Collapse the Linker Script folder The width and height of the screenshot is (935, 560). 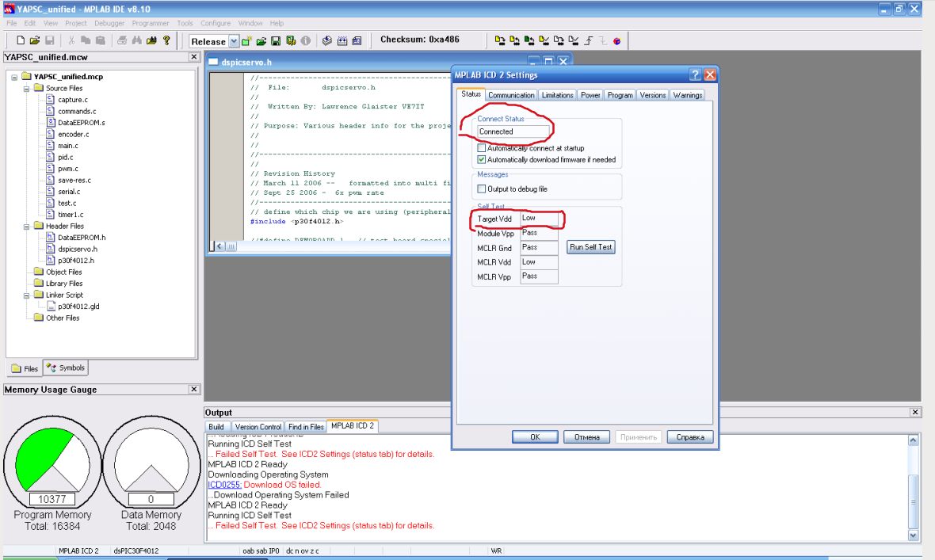coord(26,295)
